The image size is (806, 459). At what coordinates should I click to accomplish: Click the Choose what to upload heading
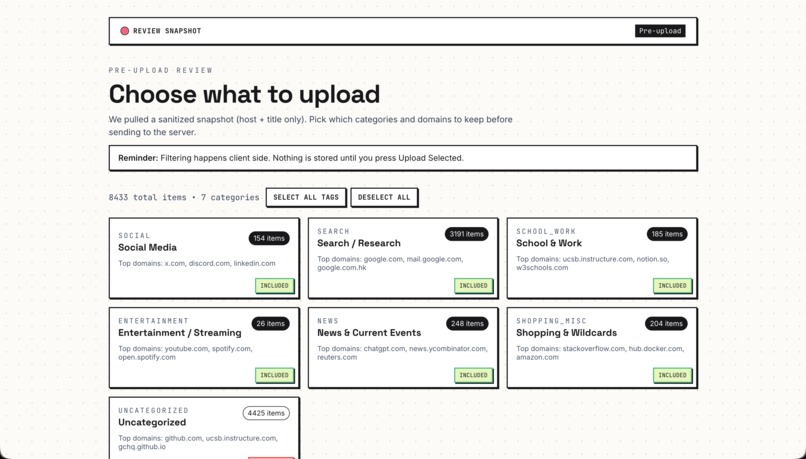244,94
